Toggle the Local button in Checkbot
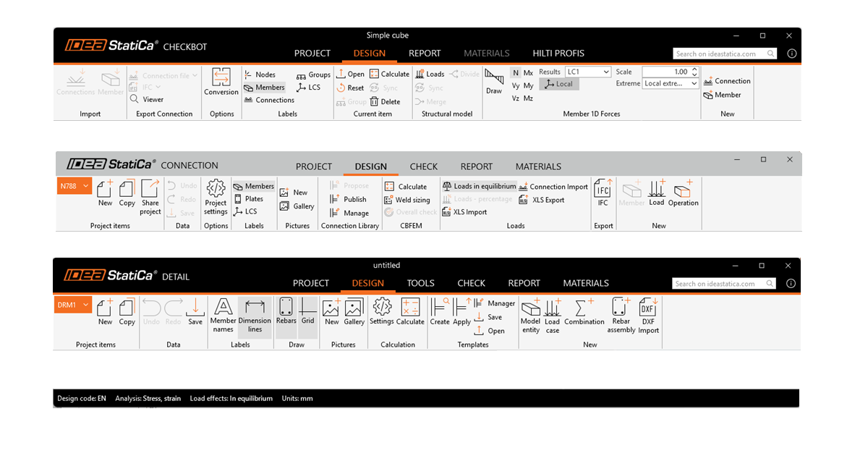 click(559, 84)
